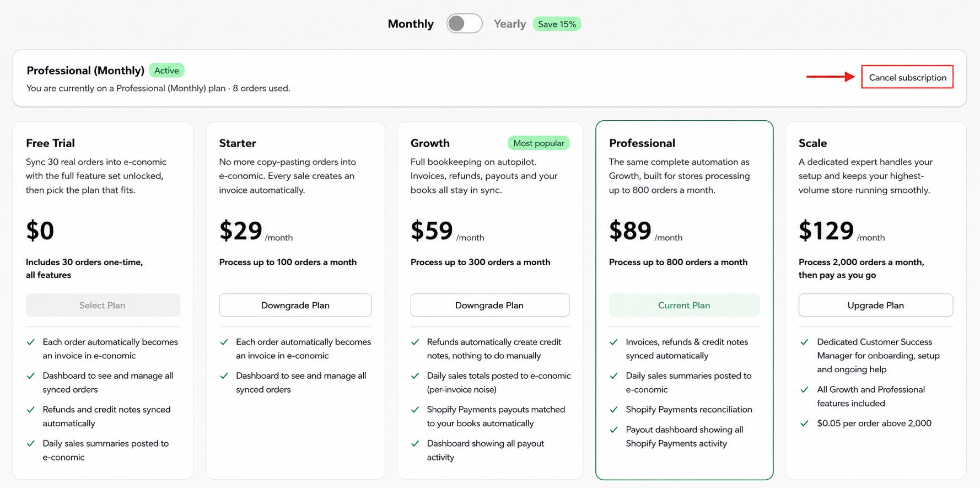The height and width of the screenshot is (488, 980).
Task: Click the Save 15% badge
Action: tap(557, 24)
